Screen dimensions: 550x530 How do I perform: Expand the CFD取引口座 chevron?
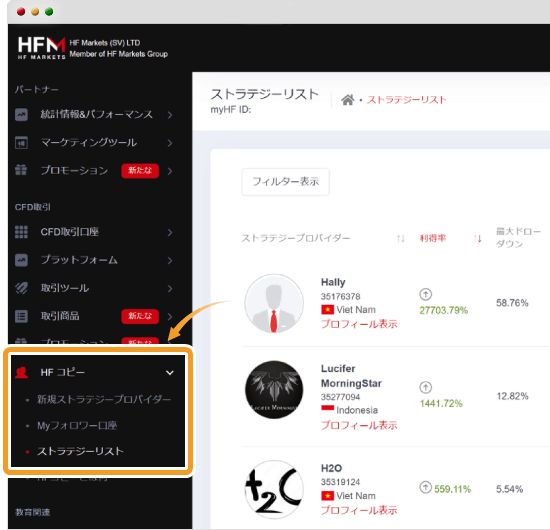170,233
